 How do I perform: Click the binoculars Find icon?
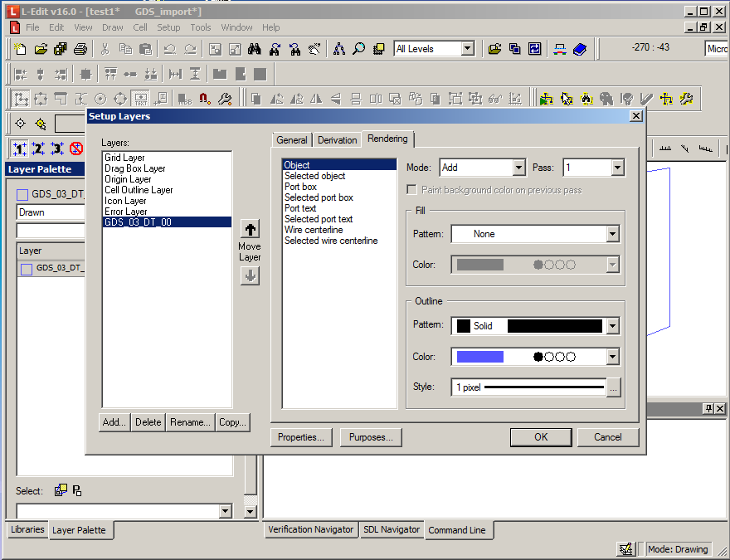pos(255,49)
